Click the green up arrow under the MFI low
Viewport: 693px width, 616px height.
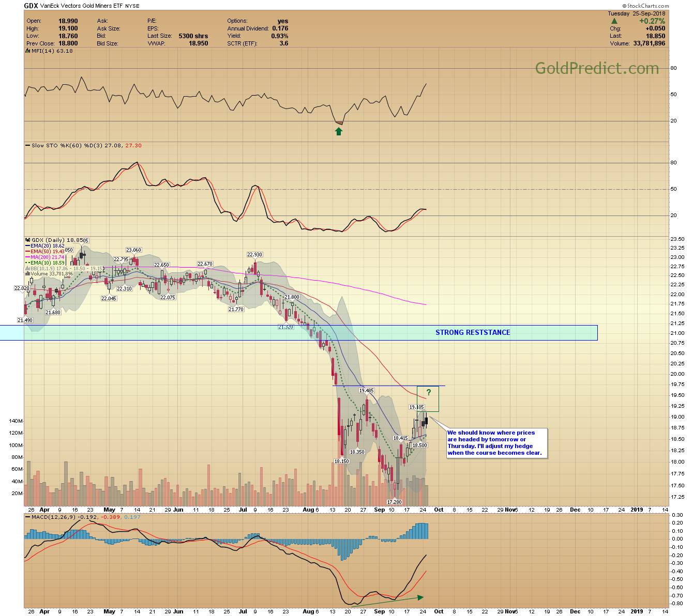point(339,131)
